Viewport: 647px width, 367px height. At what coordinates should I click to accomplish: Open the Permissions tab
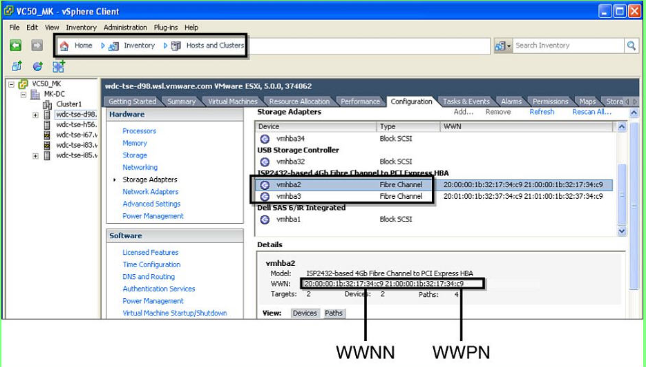[x=550, y=102]
